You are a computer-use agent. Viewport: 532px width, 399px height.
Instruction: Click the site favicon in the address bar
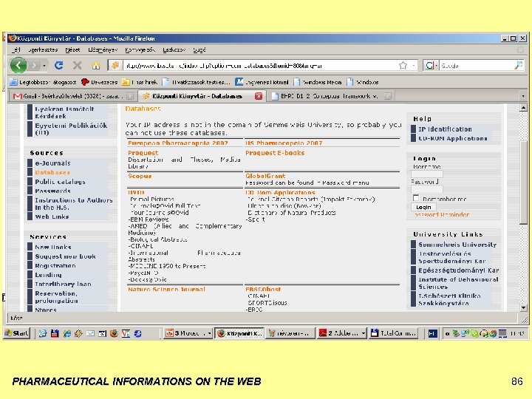(115, 65)
